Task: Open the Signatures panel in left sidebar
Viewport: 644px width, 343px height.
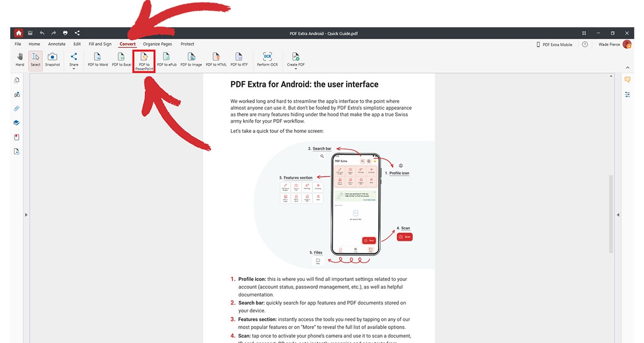Action: (x=17, y=94)
